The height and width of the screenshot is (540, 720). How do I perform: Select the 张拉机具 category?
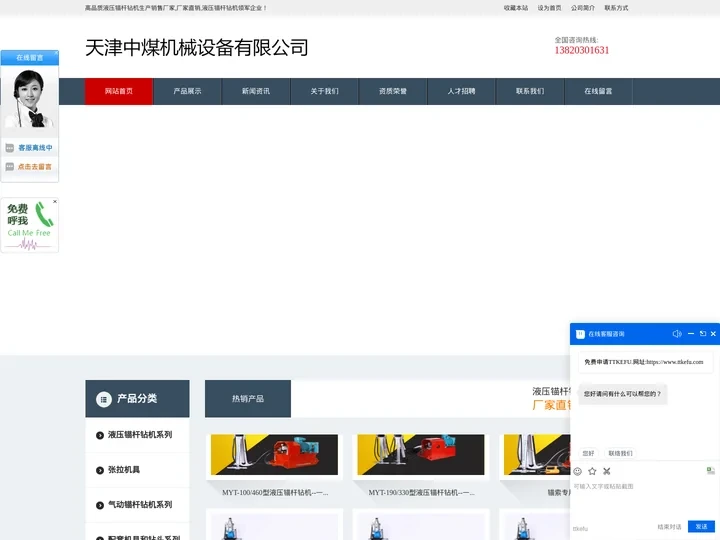124,470
